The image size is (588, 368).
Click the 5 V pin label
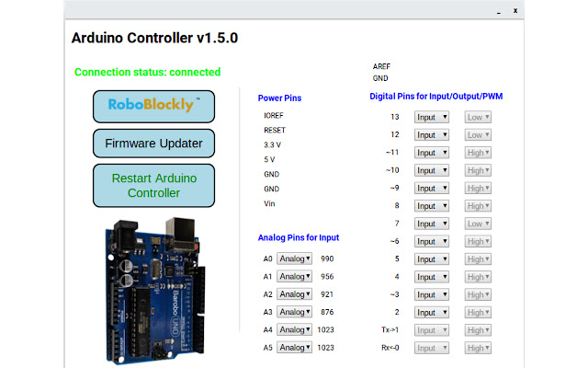[269, 159]
